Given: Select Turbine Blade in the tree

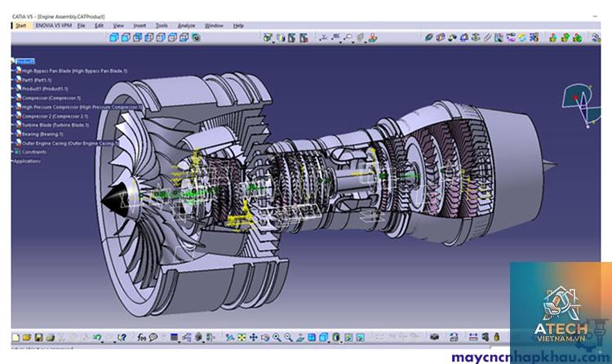Looking at the screenshot, I should click(55, 125).
